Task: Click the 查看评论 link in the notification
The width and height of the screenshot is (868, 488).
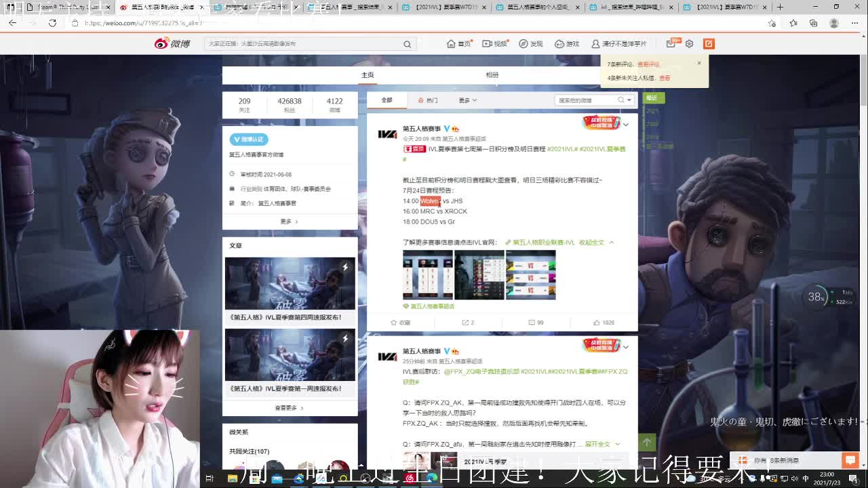Action: click(648, 64)
